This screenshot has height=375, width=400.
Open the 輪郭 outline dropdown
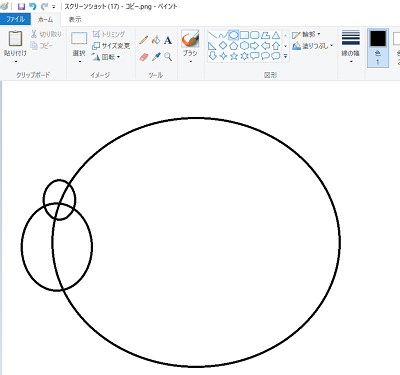coord(306,34)
